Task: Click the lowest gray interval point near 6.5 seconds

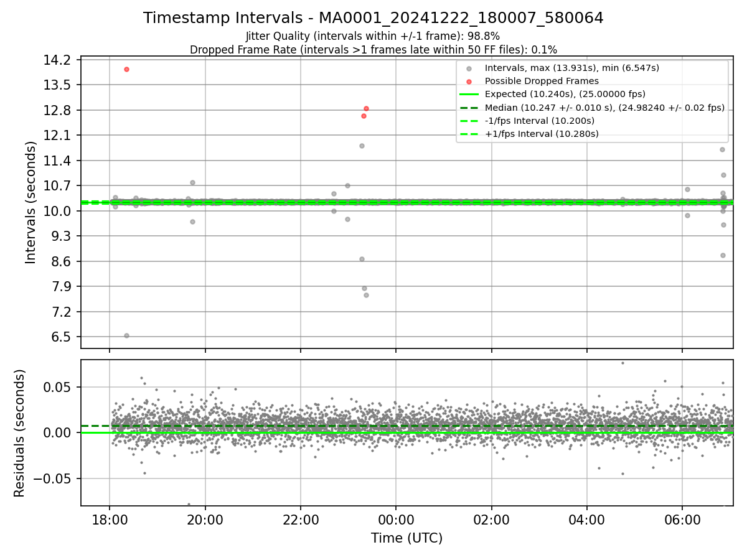Action: tap(126, 335)
